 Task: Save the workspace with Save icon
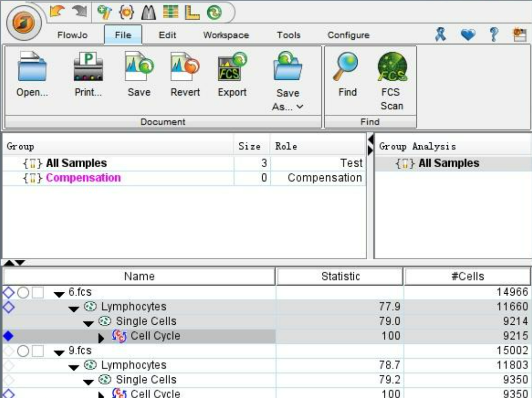click(x=139, y=67)
